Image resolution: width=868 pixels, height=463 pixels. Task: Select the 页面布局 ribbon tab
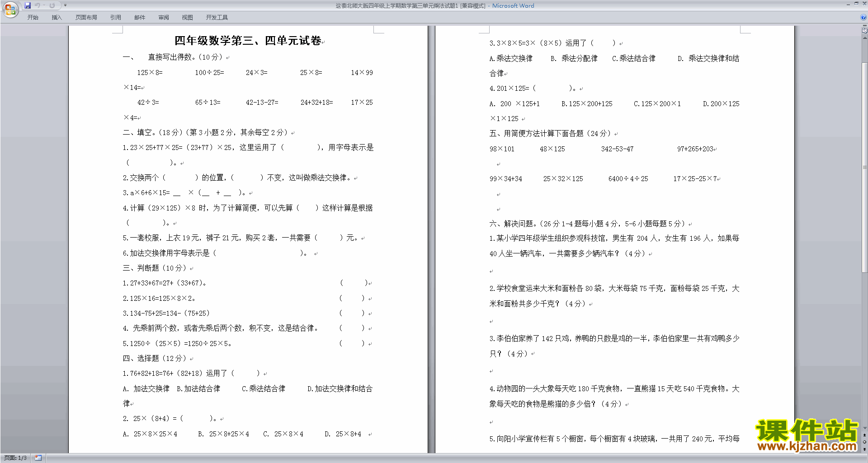pos(86,18)
